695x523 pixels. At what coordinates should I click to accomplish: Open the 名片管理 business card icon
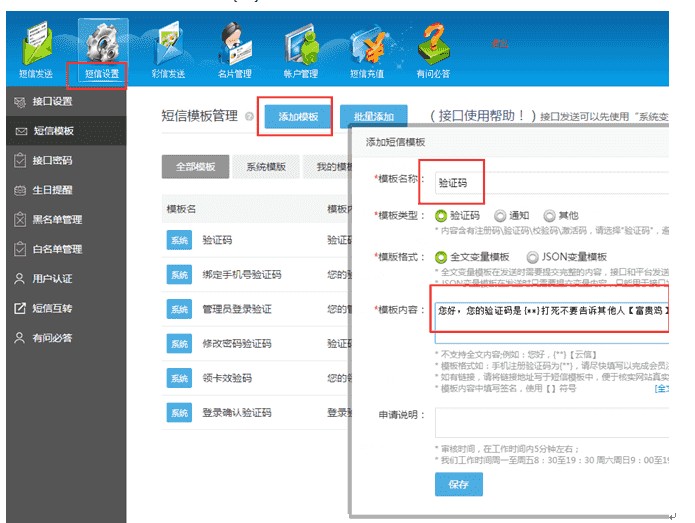[x=235, y=43]
